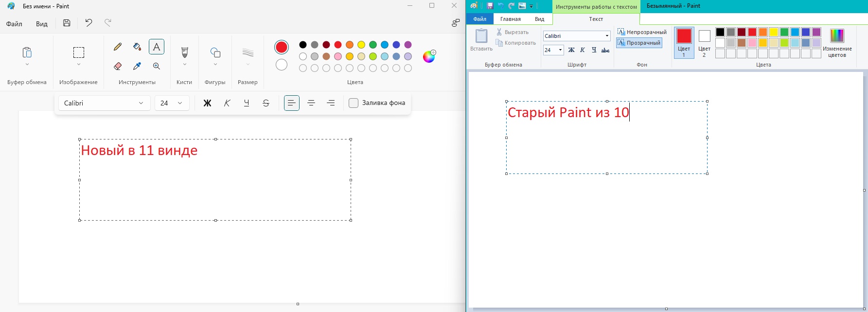Select Цвет 1 in old Paint
The height and width of the screenshot is (312, 868).
click(x=684, y=43)
